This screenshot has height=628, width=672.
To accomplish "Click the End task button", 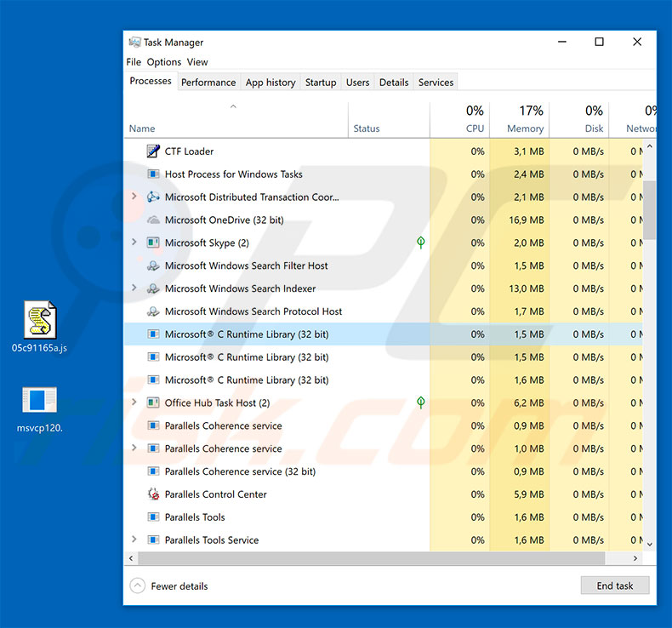I will coord(615,585).
